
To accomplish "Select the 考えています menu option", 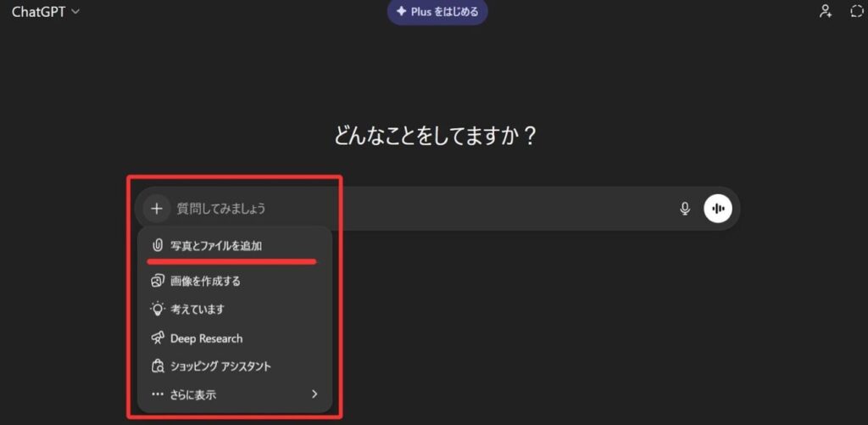I will [198, 310].
